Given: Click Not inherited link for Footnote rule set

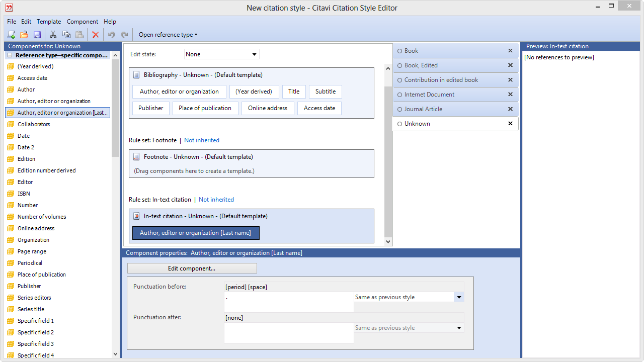Looking at the screenshot, I should click(x=202, y=140).
